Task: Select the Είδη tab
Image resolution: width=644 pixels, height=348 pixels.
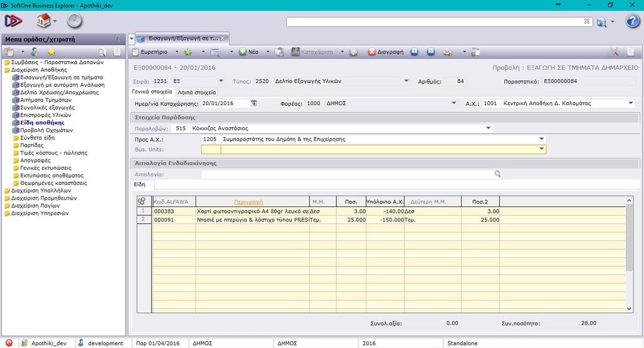Action: (140, 184)
